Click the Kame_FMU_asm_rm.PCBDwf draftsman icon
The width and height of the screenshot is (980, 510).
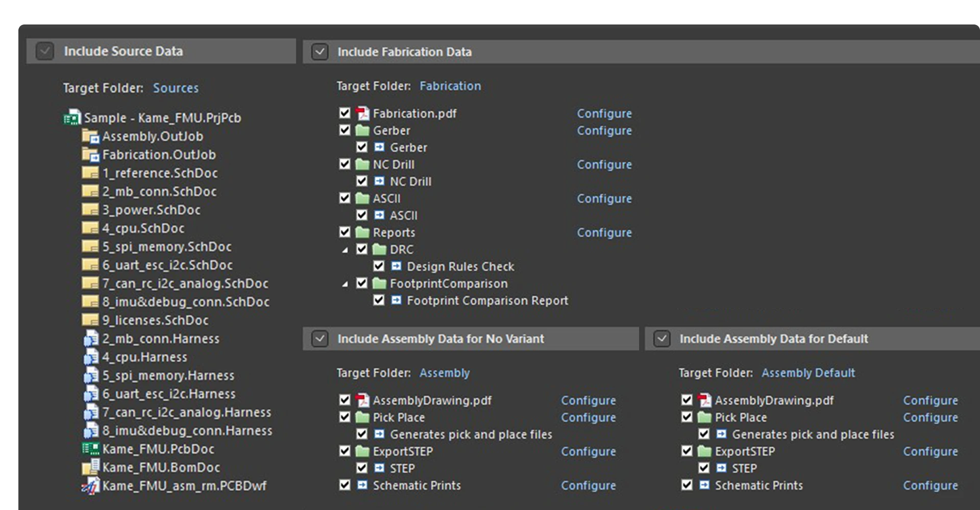91,486
